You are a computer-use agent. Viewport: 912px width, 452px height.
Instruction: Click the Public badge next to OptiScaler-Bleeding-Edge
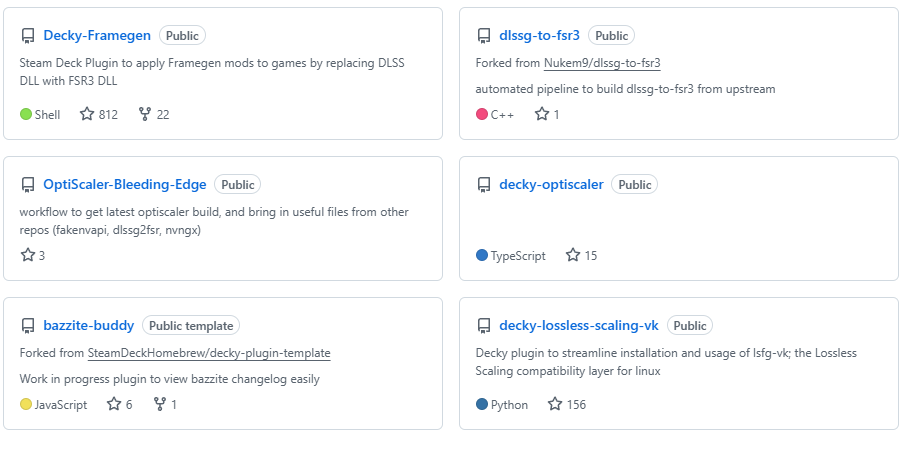237,184
